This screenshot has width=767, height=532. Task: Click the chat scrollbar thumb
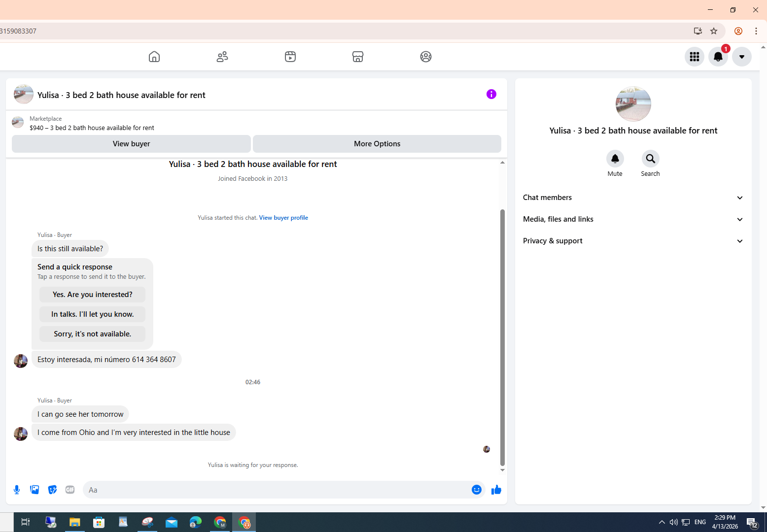502,337
